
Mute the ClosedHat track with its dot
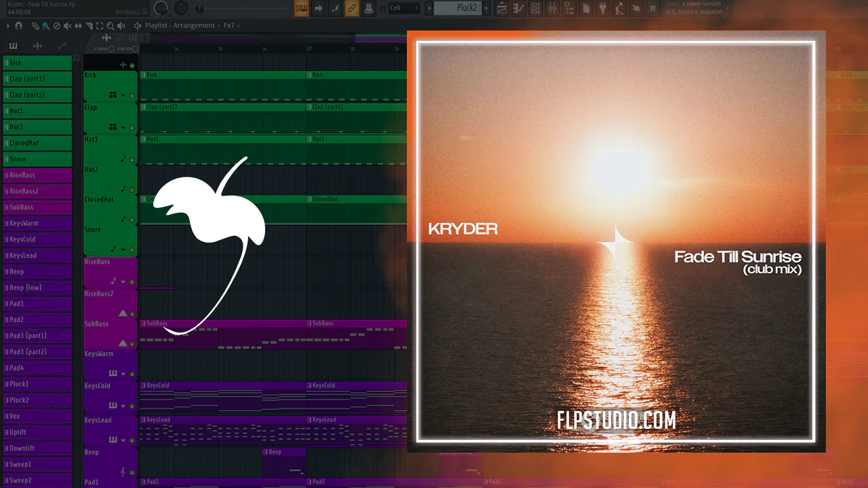coord(132,220)
